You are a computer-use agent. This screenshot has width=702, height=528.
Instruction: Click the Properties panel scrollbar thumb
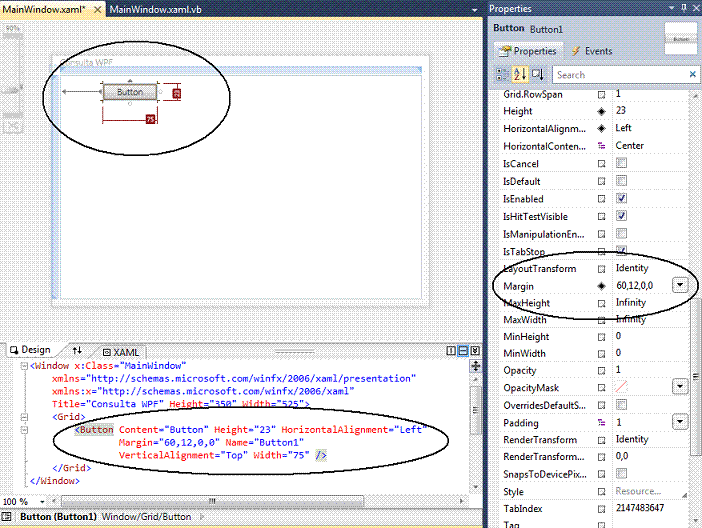tap(695, 377)
